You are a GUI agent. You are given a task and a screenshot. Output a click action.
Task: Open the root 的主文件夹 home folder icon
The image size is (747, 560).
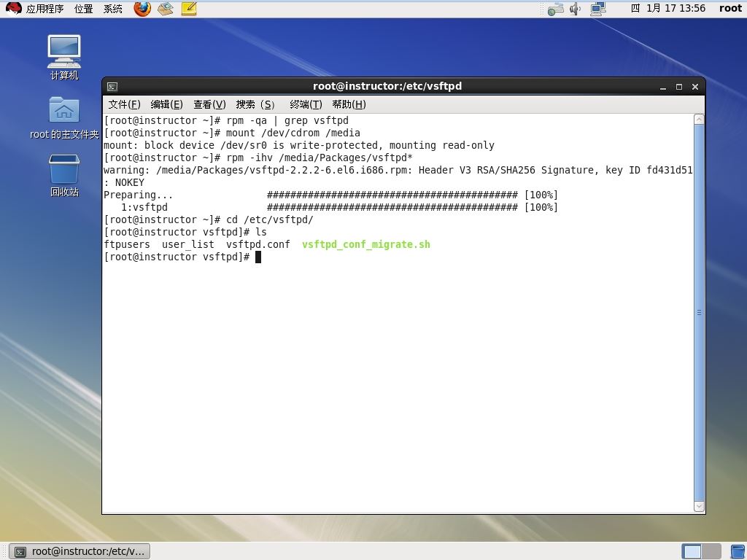64,118
